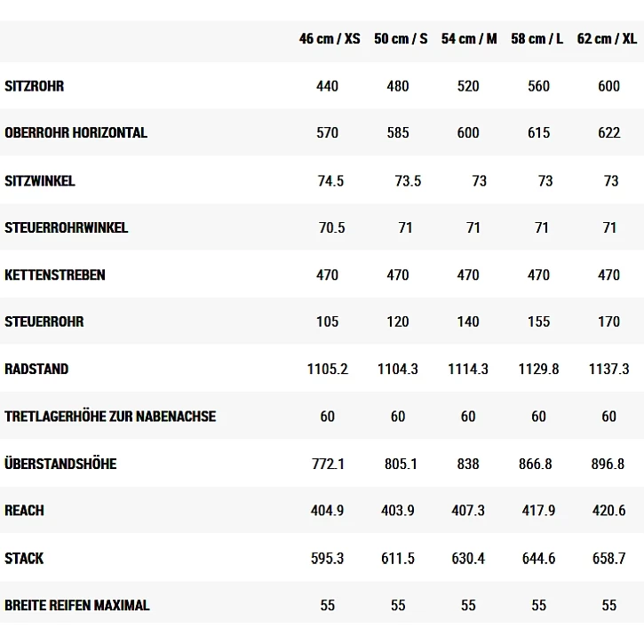Select the OBERROHR HORIZONTAL row label

click(76, 133)
